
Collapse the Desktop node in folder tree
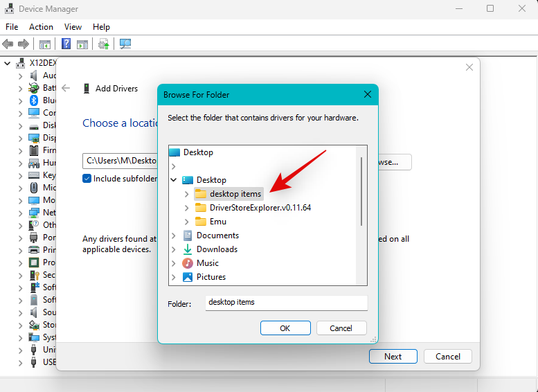[x=174, y=180]
